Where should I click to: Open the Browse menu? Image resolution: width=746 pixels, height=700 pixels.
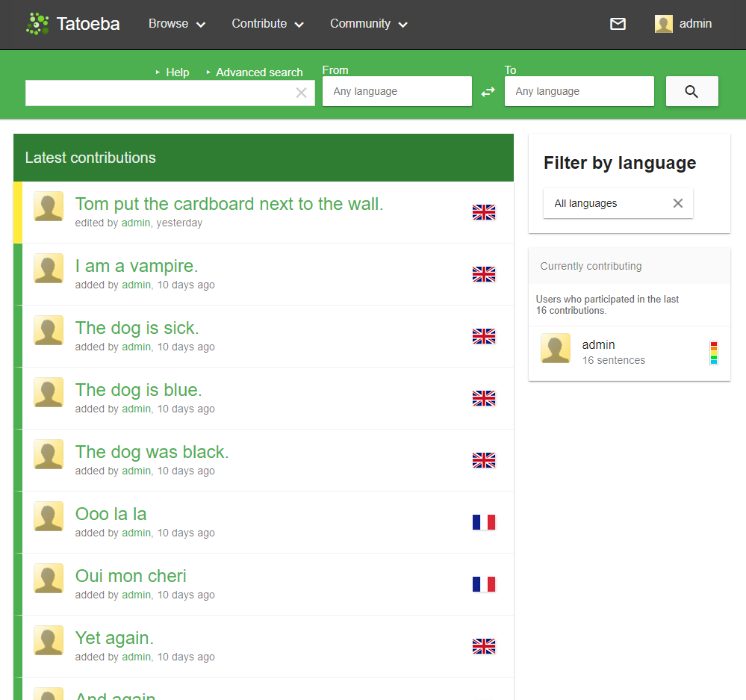(176, 24)
